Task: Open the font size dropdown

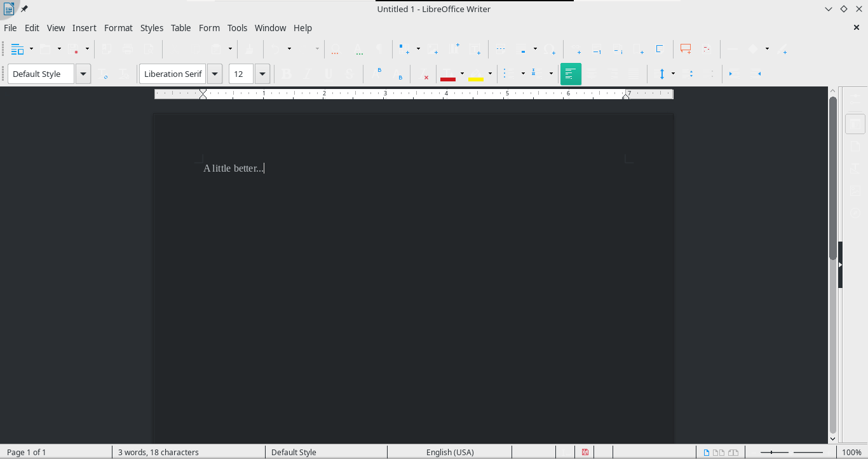Action: (262, 74)
